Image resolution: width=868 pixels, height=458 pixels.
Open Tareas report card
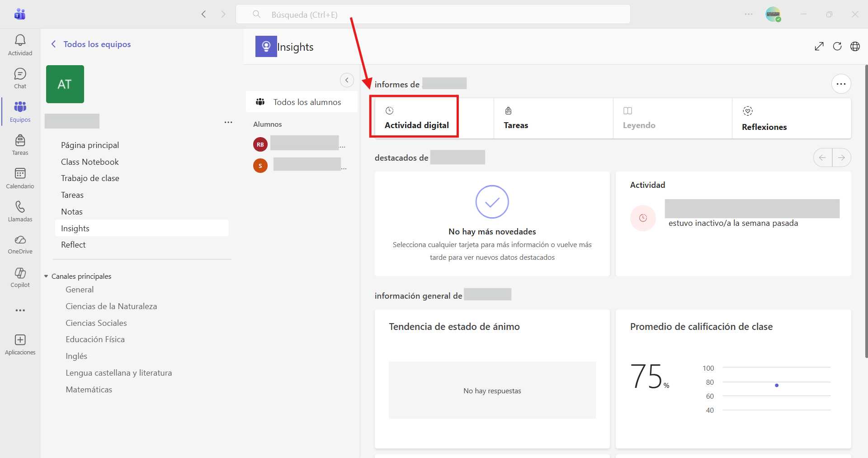553,118
